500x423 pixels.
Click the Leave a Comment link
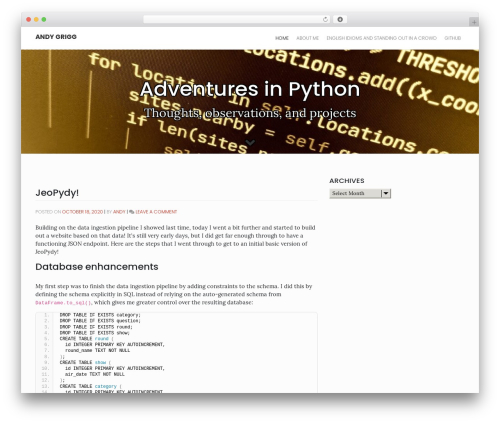click(156, 212)
